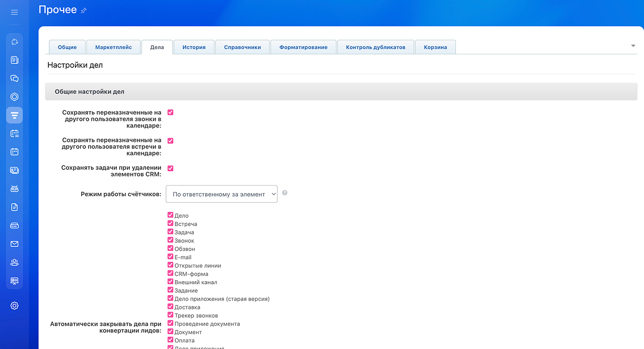Pin the Прочее page with pin icon
644x349 pixels.
point(84,11)
